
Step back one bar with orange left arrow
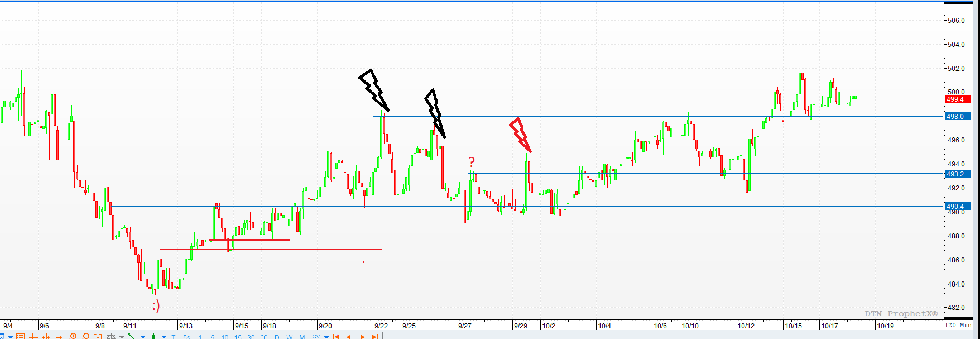(349, 337)
